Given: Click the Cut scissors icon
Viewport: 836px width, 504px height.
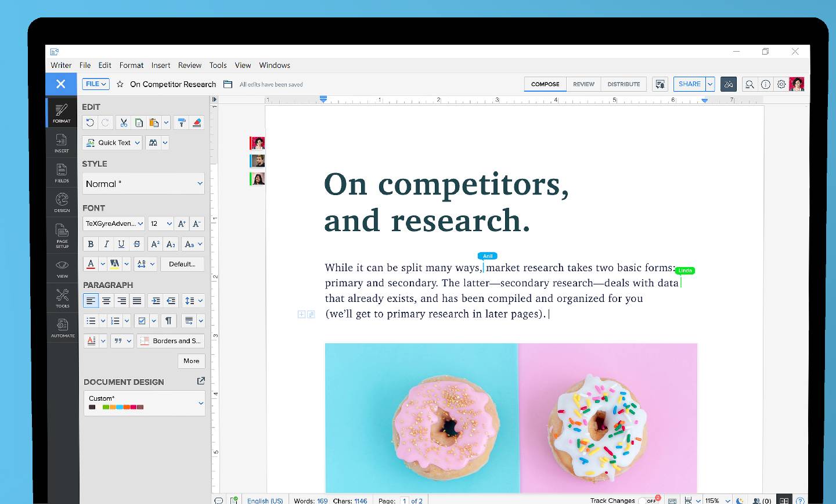Looking at the screenshot, I should tap(124, 123).
